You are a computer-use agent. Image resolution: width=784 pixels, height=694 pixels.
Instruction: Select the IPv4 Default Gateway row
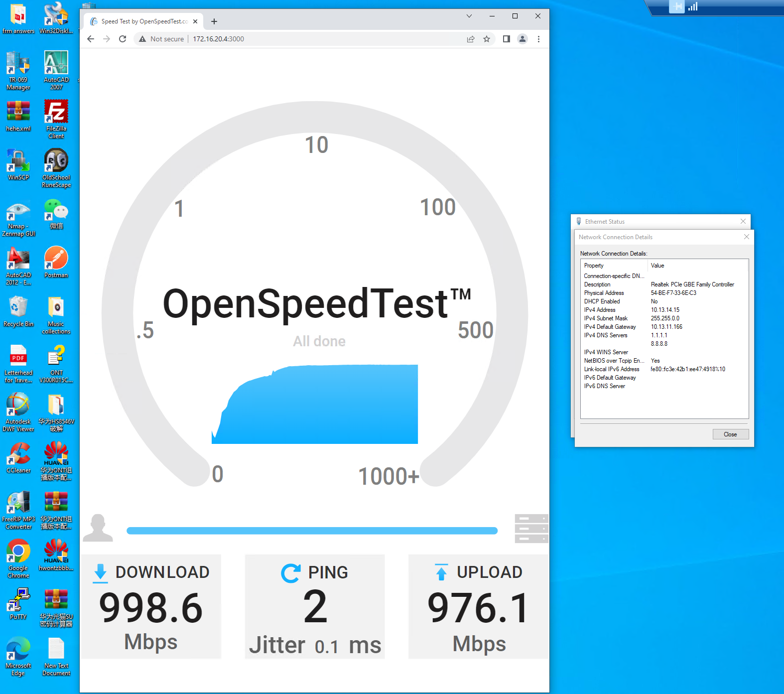[664, 327]
